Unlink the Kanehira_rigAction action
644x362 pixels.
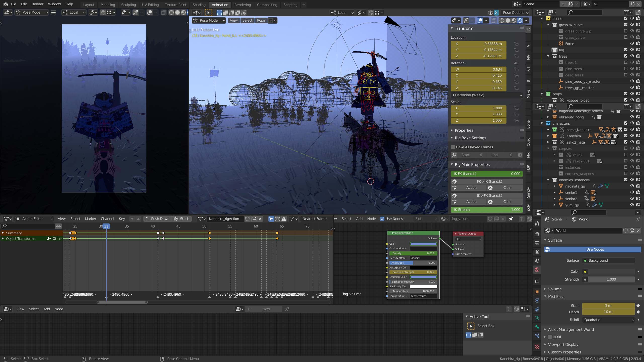tap(260, 219)
